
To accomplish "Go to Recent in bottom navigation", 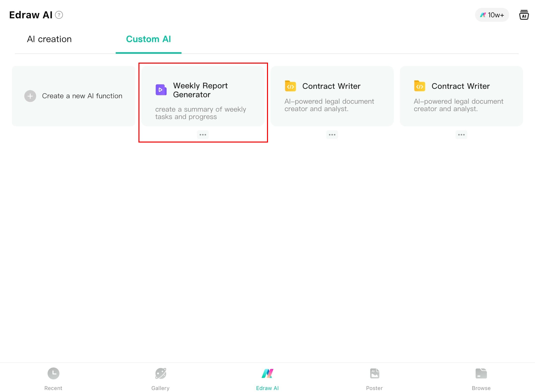I will (53, 378).
